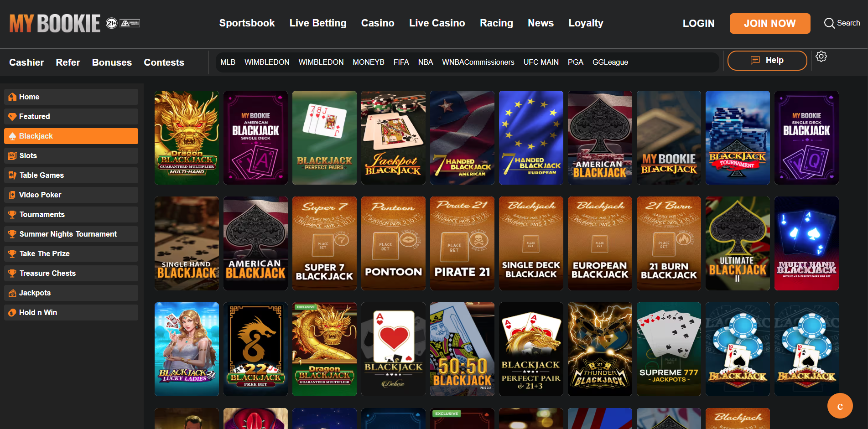The width and height of the screenshot is (868, 429).
Task: Open the Loyalty page
Action: 586,23
